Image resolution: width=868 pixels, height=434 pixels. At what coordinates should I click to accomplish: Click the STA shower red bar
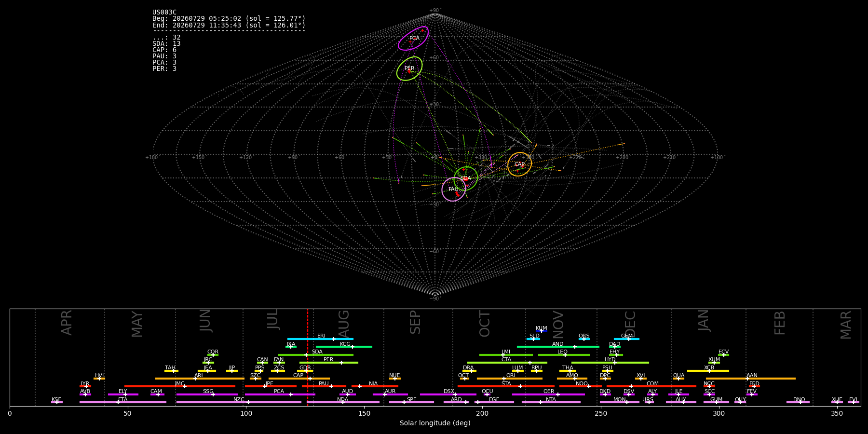506,386
